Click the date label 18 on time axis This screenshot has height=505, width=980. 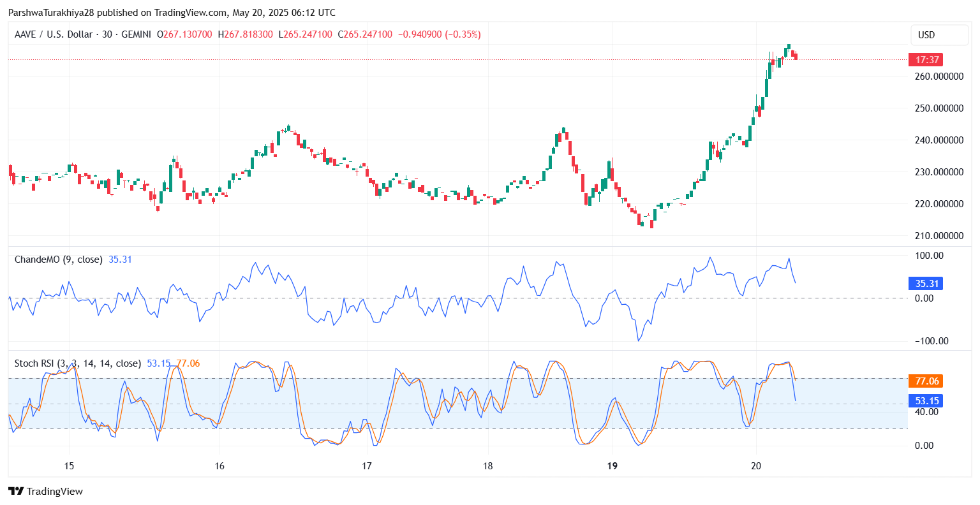[x=488, y=466]
